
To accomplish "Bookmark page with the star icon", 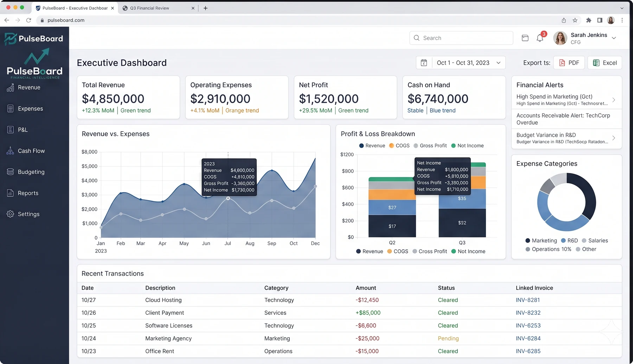I will 575,20.
